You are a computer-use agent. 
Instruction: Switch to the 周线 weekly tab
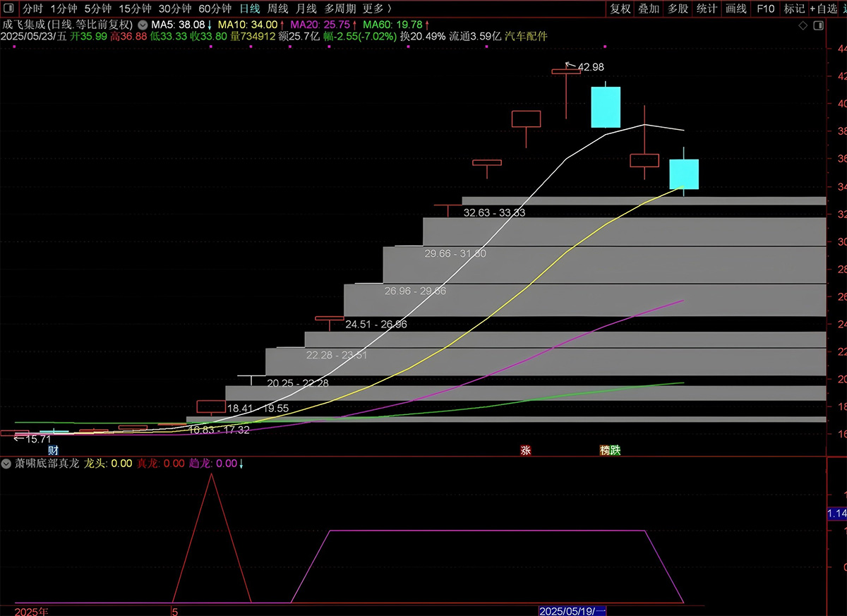(278, 8)
